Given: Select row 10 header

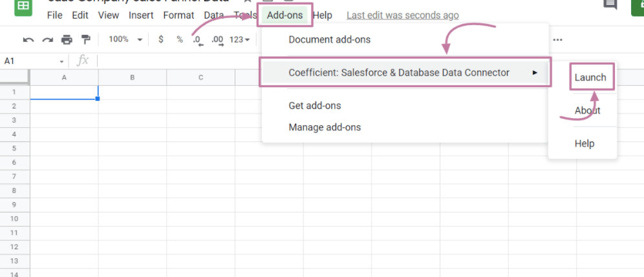Looking at the screenshot, I should [14, 219].
